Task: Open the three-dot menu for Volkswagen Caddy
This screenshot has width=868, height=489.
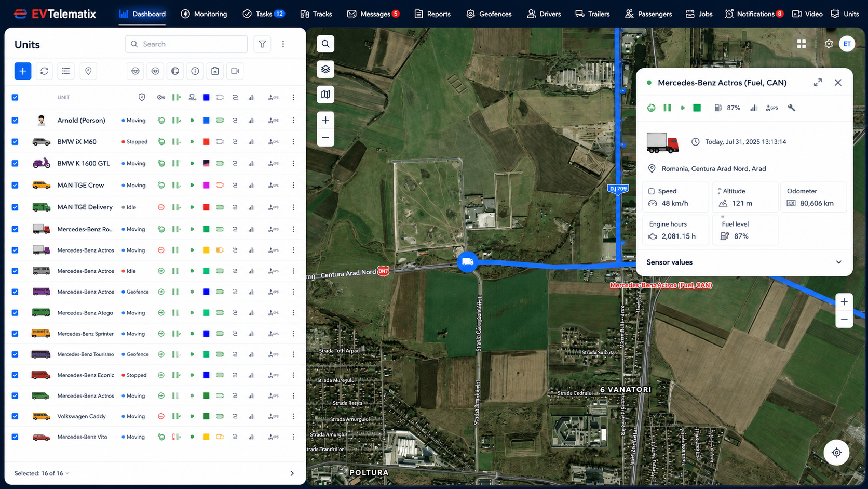Action: click(293, 416)
